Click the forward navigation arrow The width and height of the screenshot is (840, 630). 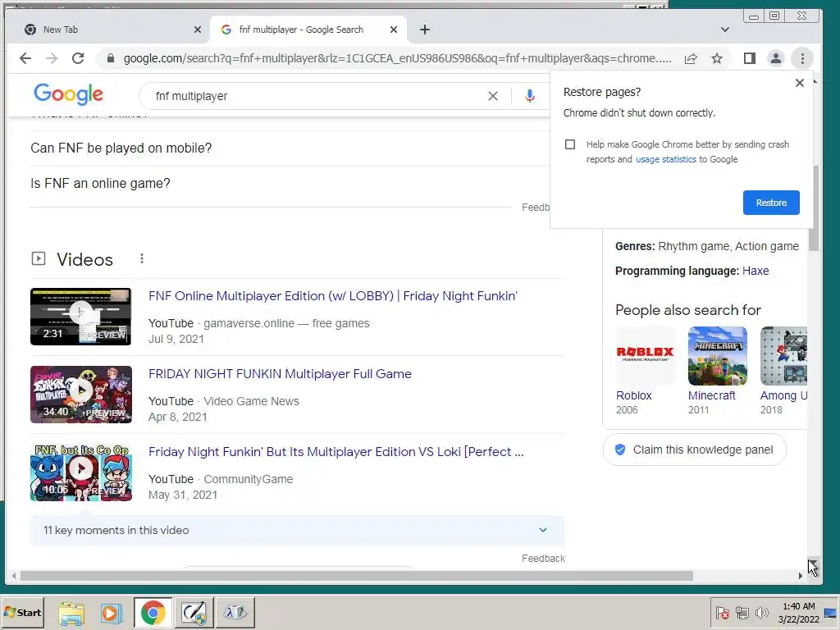[52, 58]
